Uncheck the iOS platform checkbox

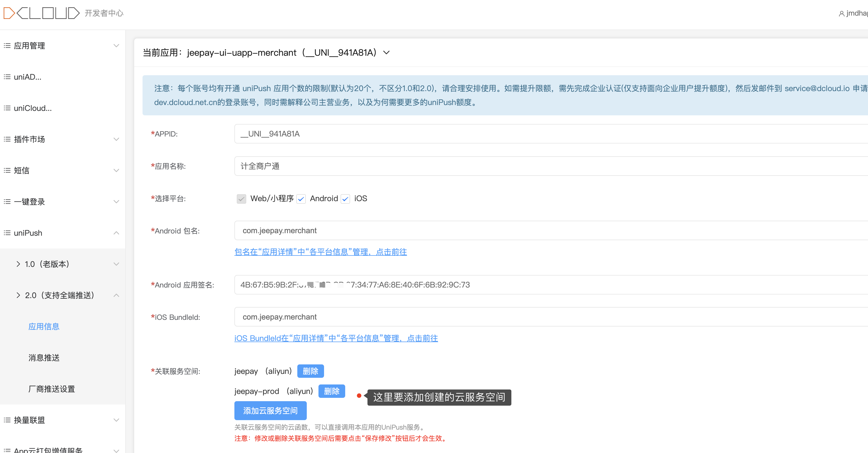(345, 199)
